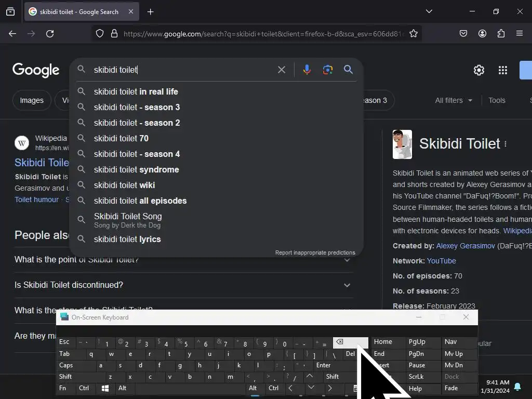Click the Firefox forward arrow

coord(31,34)
